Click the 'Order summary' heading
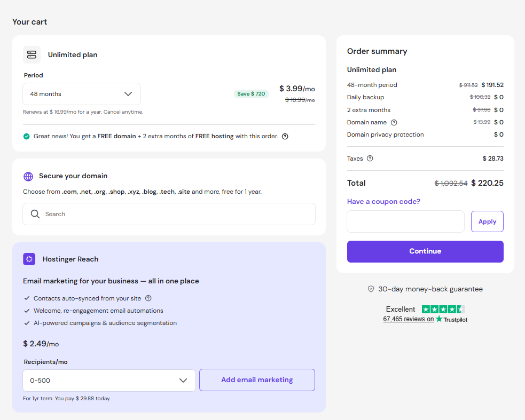Viewport: 525px width, 420px height. coord(377,52)
